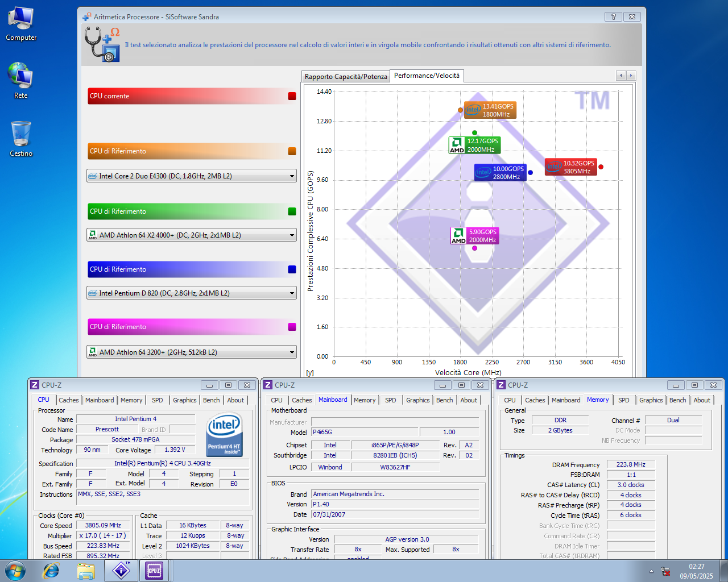
Task: Toggle the orange reference CPU color box
Action: point(292,151)
